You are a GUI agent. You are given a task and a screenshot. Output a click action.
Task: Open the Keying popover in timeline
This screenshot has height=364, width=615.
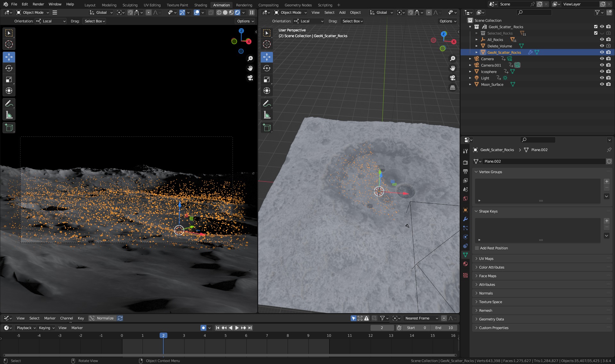coord(47,328)
